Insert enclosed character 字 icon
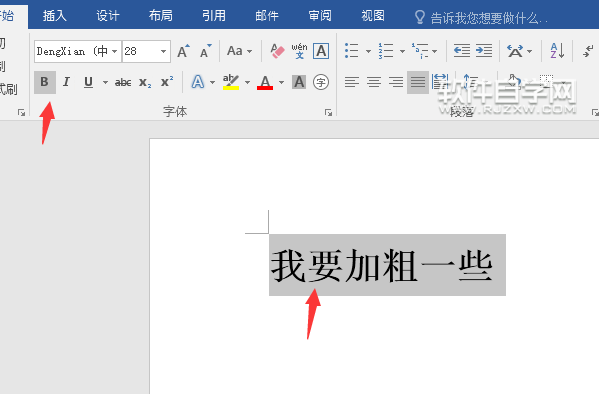This screenshot has width=599, height=394. click(321, 82)
